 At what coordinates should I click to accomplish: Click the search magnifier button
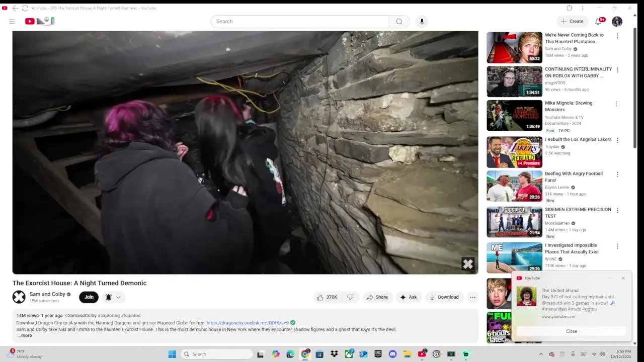point(399,21)
